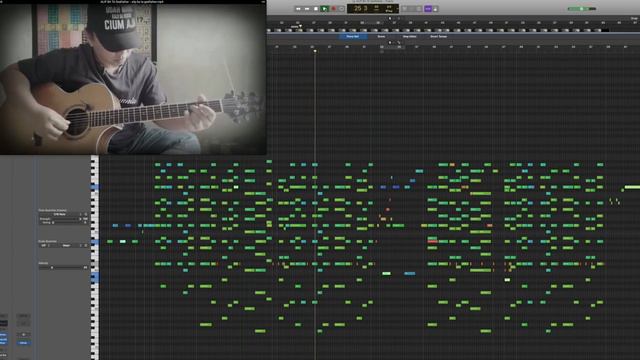Open the Step Editor tab
The width and height of the screenshot is (640, 360).
pos(409,36)
